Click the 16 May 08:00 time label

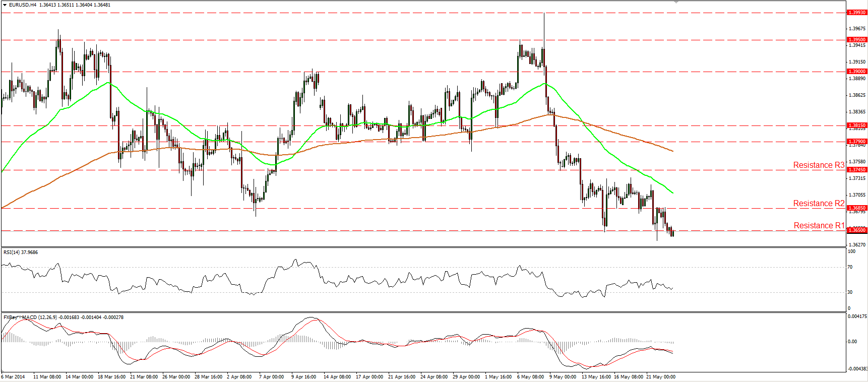[628, 376]
